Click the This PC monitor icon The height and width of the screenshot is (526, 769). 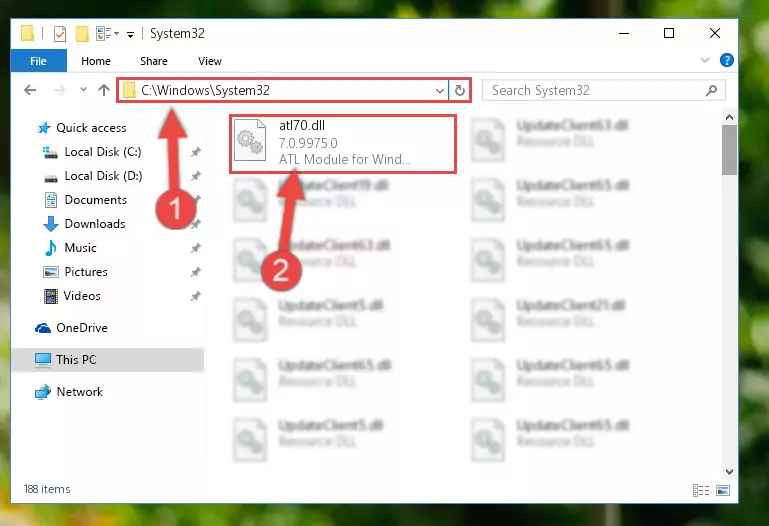tap(43, 360)
